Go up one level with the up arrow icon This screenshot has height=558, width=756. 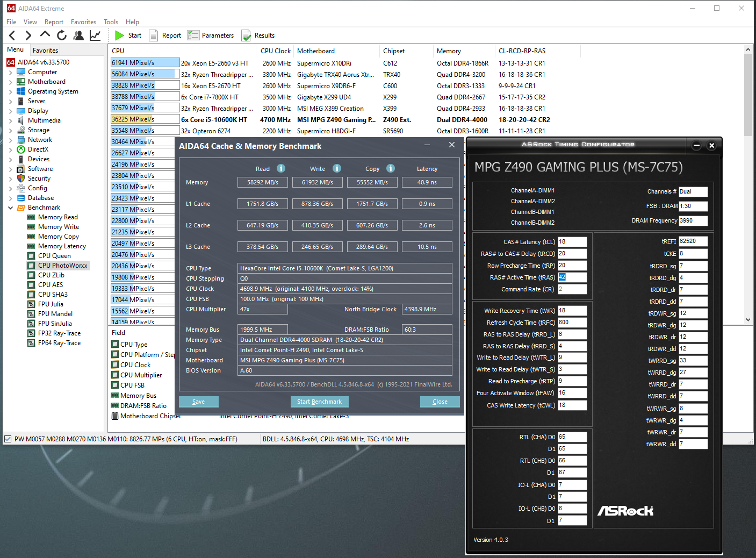pyautogui.click(x=45, y=35)
